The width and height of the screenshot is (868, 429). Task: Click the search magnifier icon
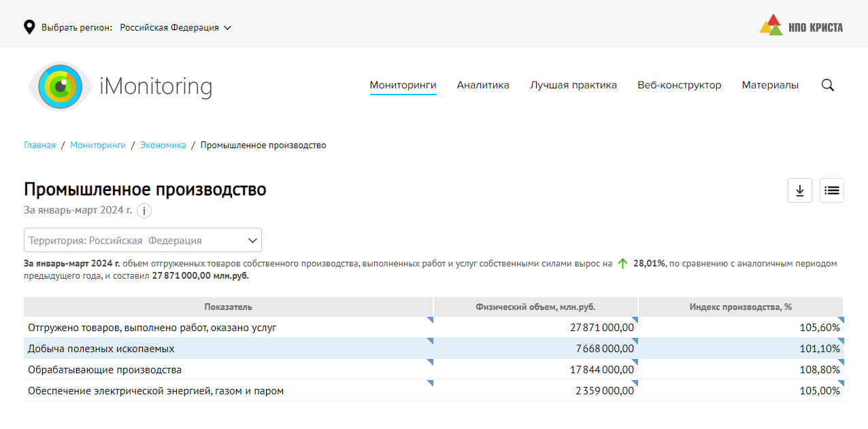tap(827, 85)
